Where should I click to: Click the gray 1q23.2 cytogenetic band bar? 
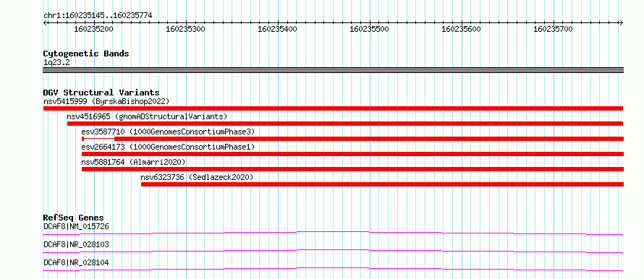point(334,70)
